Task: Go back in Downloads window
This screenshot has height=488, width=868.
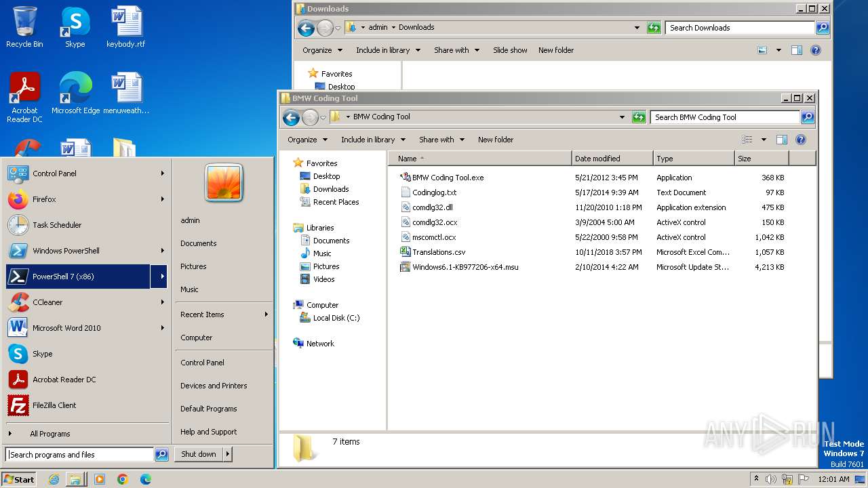Action: [x=307, y=28]
